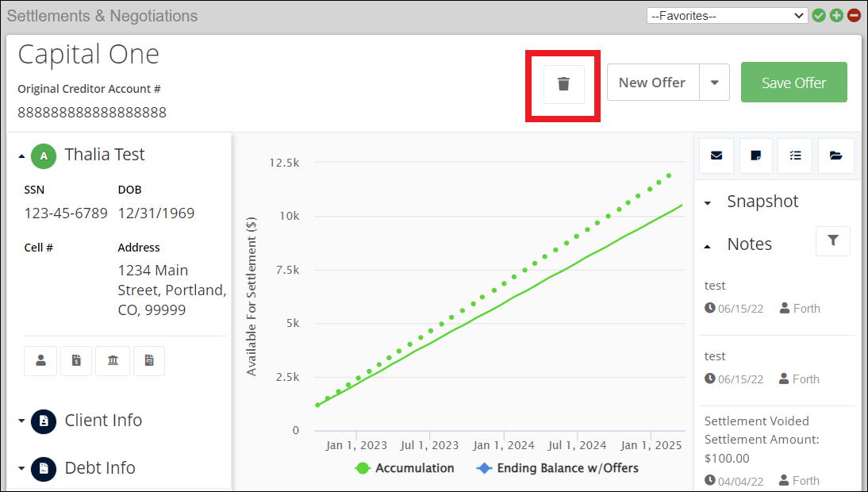Image resolution: width=868 pixels, height=492 pixels.
Task: Open the --Favorites-- dropdown
Action: click(x=727, y=16)
